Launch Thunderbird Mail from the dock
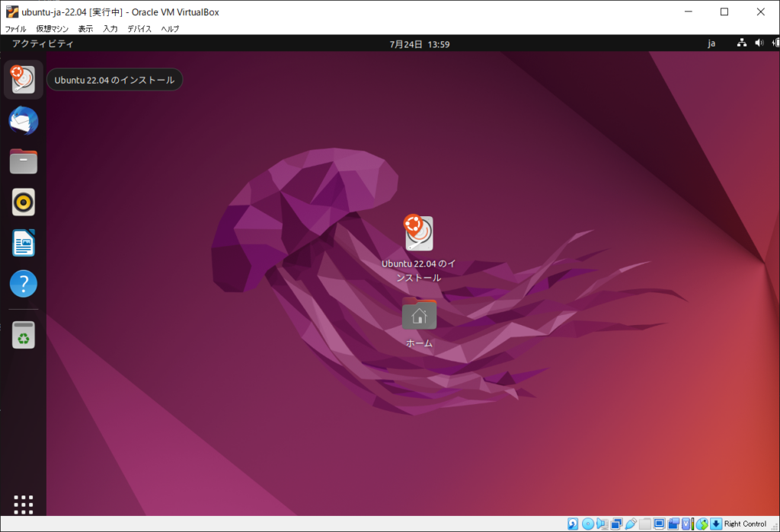Screen dimensions: 780x532 click(23, 120)
